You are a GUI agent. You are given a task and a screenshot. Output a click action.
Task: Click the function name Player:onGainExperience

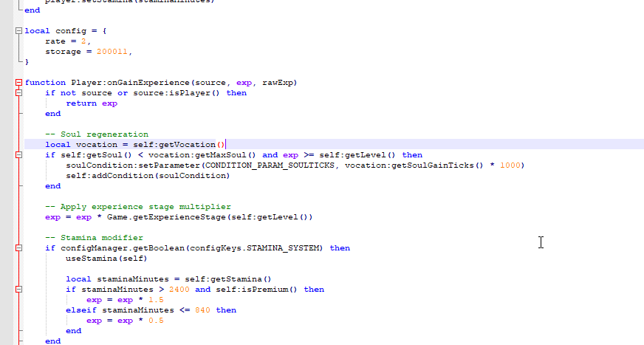(x=130, y=83)
